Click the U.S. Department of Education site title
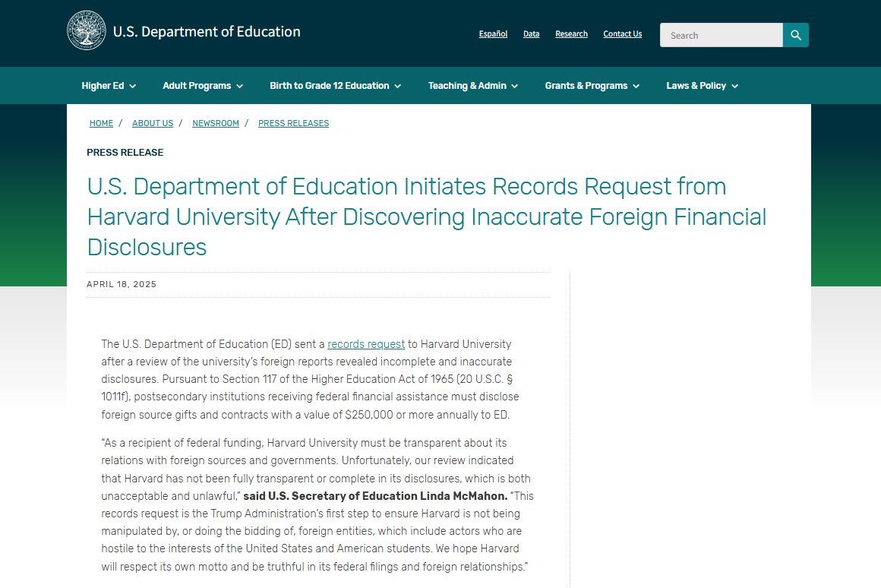The width and height of the screenshot is (881, 588). click(207, 31)
